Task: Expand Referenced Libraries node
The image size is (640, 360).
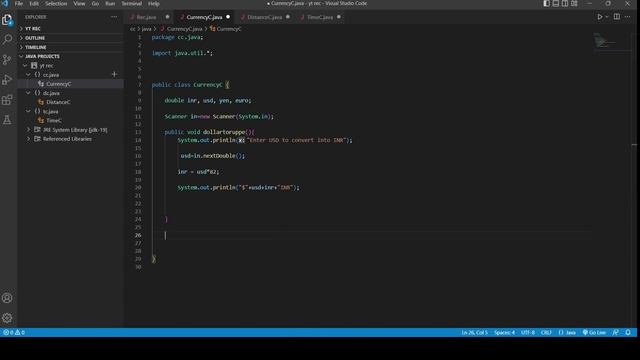Action: [28, 139]
